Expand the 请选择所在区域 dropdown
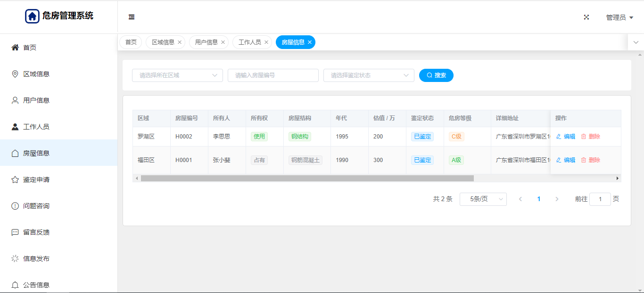Screen dimensions: 644x293 click(x=177, y=75)
